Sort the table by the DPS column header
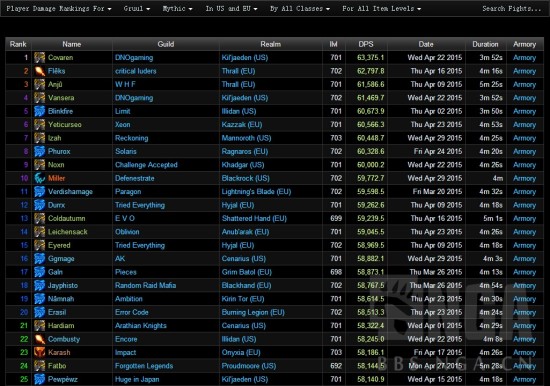The width and height of the screenshot is (550, 386). [366, 44]
